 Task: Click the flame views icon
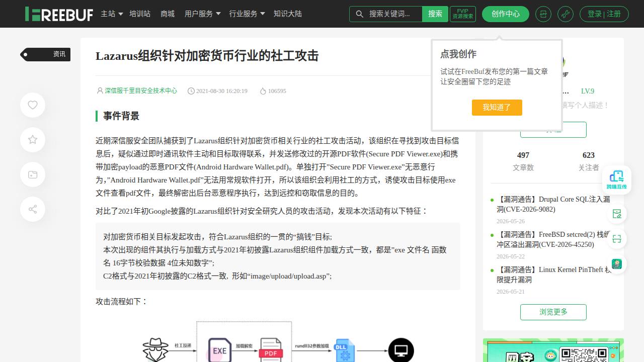(263, 91)
